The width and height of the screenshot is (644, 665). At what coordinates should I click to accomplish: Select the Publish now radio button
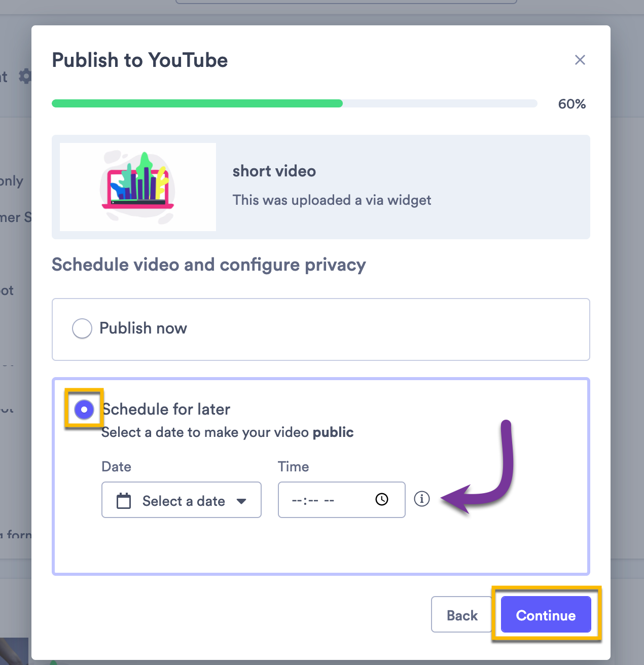coord(82,328)
